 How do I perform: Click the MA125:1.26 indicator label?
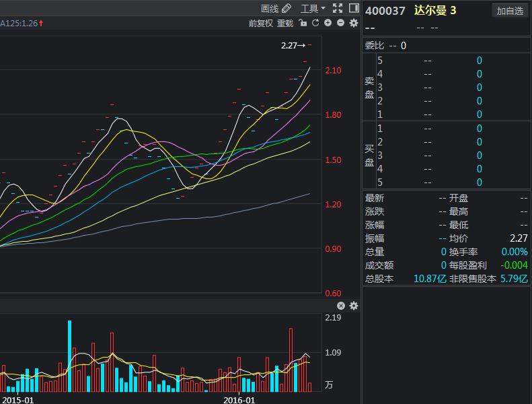click(20, 23)
